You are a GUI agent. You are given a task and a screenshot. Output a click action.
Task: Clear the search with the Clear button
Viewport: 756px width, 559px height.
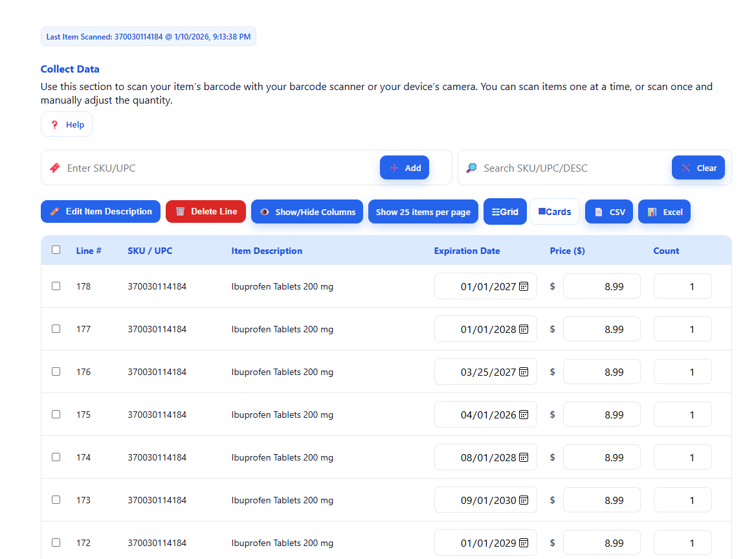coord(698,167)
